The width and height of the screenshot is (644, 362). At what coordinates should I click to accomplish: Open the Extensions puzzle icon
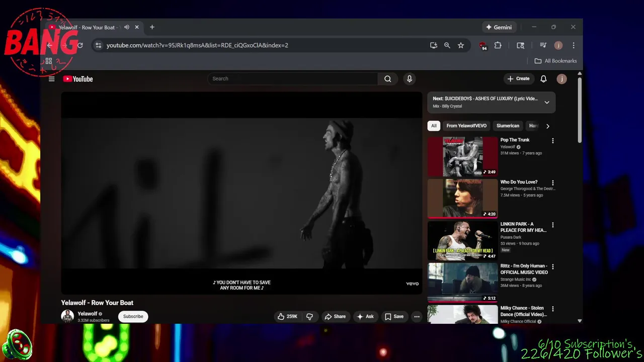pyautogui.click(x=498, y=45)
